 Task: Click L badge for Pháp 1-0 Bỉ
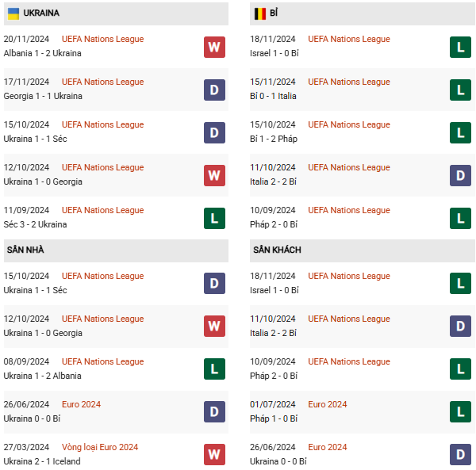[x=460, y=411]
